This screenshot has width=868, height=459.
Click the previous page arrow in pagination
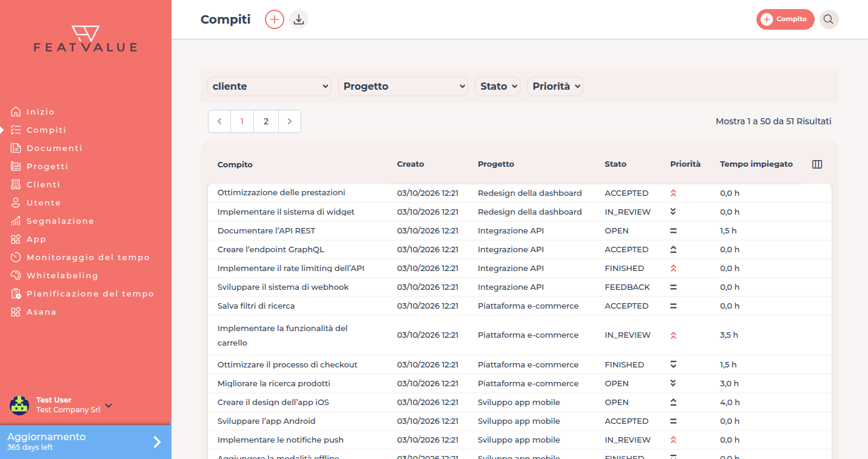pyautogui.click(x=219, y=121)
